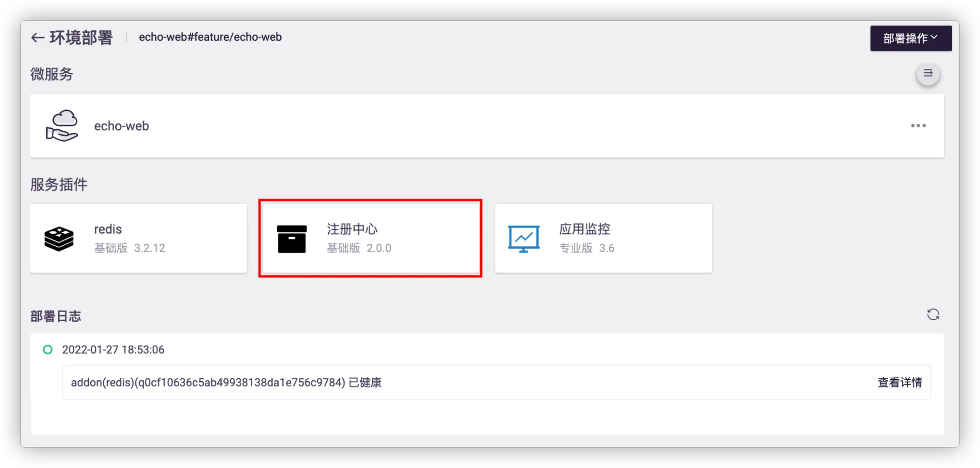Click the 部署日志 section heading
Image resolution: width=980 pixels, height=468 pixels.
(x=56, y=316)
